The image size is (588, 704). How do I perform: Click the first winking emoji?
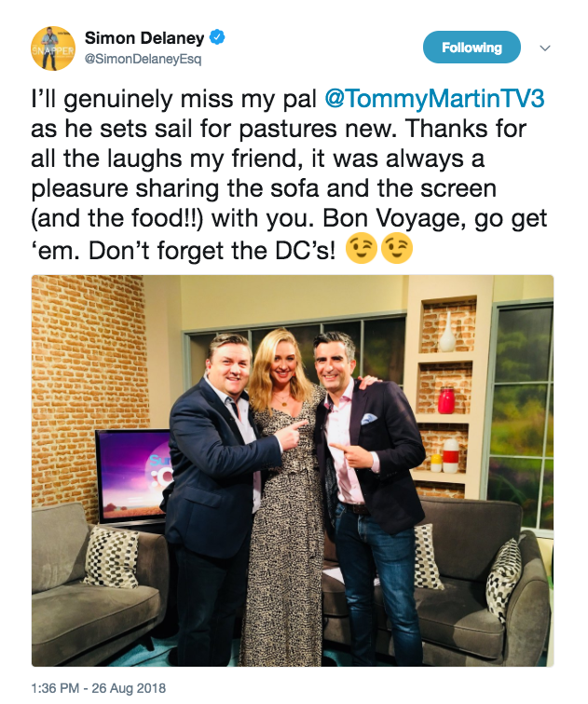[x=362, y=248]
